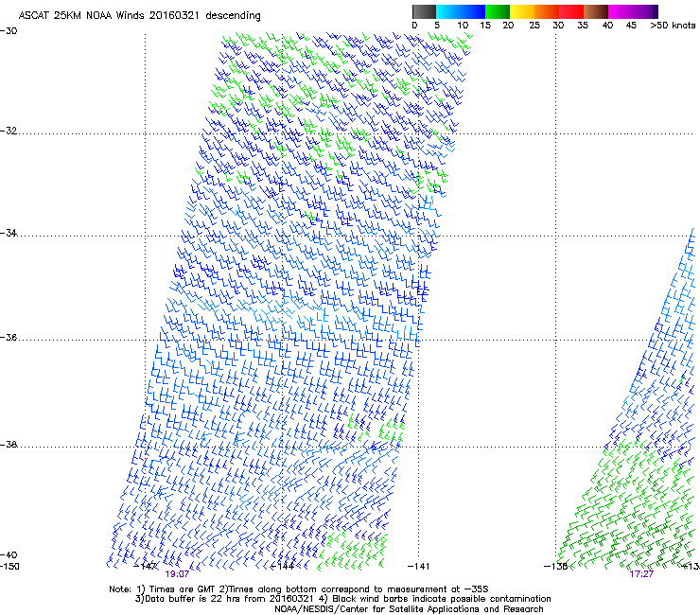Viewport: 700px width, 615px height.
Task: Click the legend value 25 label
Action: [x=534, y=26]
